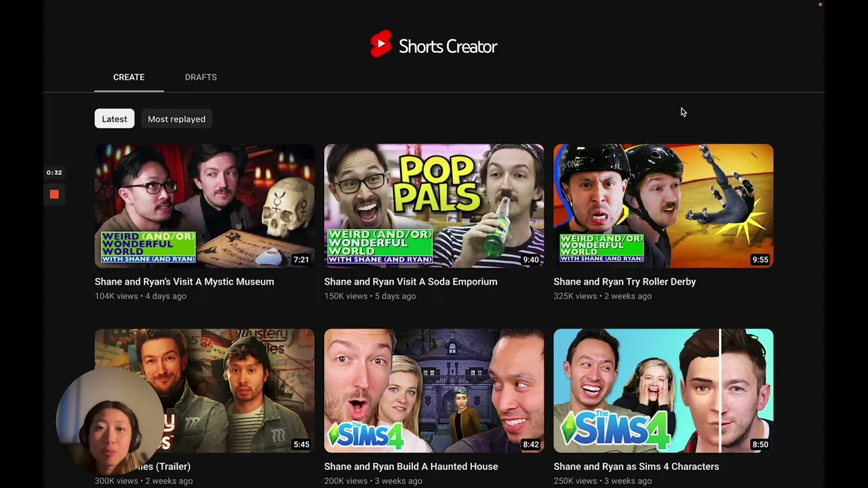Click the "250K views • 3 weeks ago" text

602,481
